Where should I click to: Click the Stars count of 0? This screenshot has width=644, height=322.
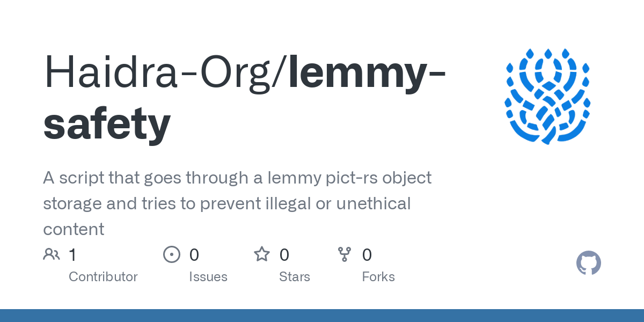point(284,255)
